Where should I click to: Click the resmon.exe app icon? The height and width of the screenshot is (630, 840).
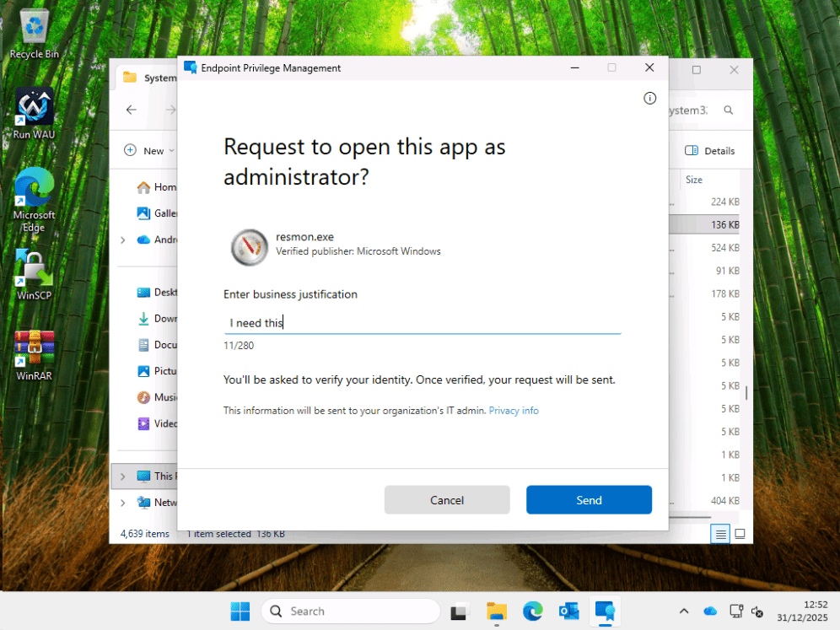pyautogui.click(x=249, y=246)
